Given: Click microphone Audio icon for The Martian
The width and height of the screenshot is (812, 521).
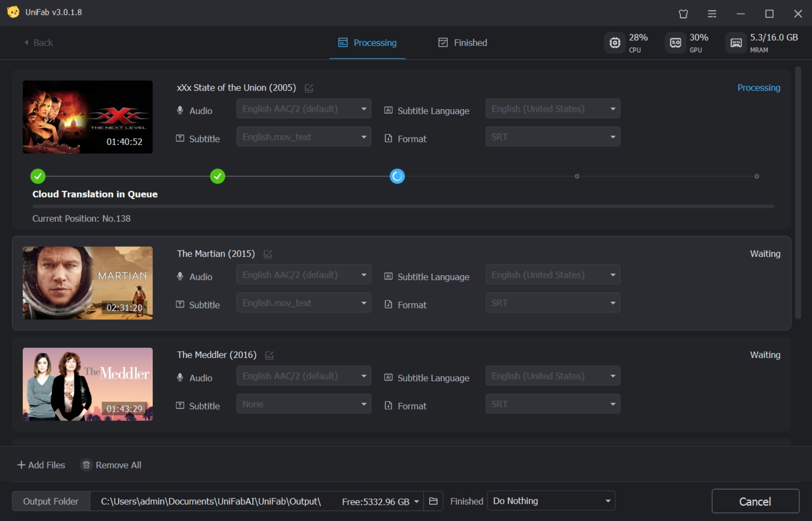Looking at the screenshot, I should pyautogui.click(x=180, y=276).
